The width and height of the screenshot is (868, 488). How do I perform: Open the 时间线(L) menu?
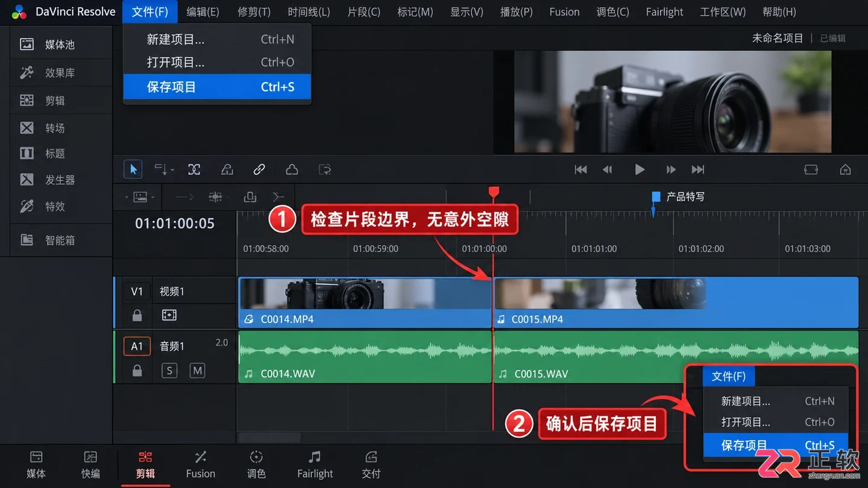309,12
